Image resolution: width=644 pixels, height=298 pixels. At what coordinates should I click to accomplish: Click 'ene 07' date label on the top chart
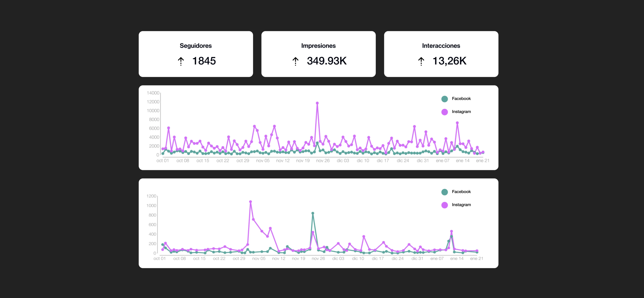coord(443,161)
